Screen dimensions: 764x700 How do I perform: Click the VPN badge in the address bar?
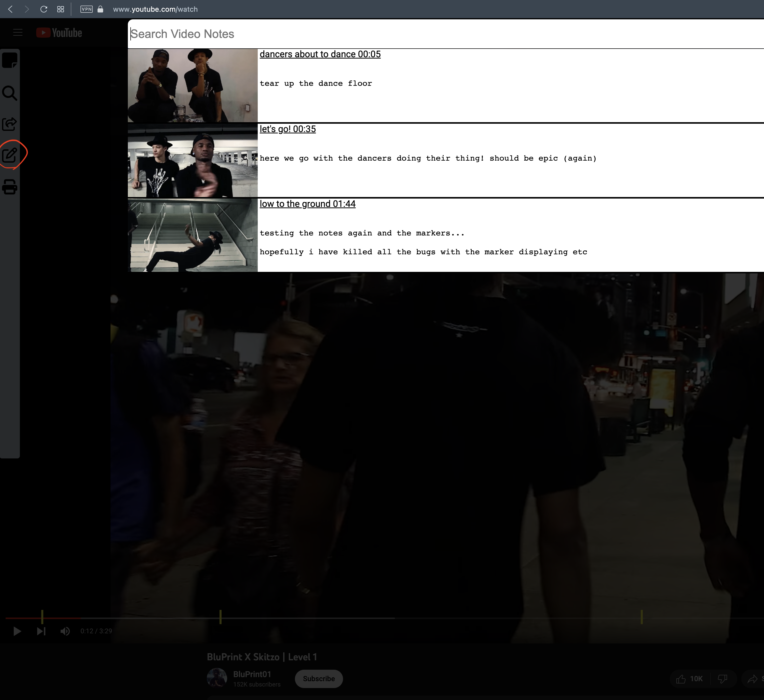(86, 9)
